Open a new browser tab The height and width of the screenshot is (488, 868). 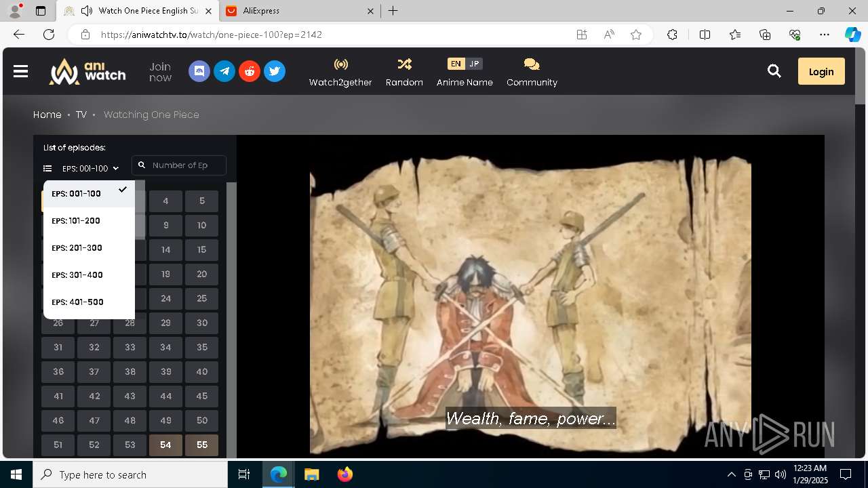393,11
